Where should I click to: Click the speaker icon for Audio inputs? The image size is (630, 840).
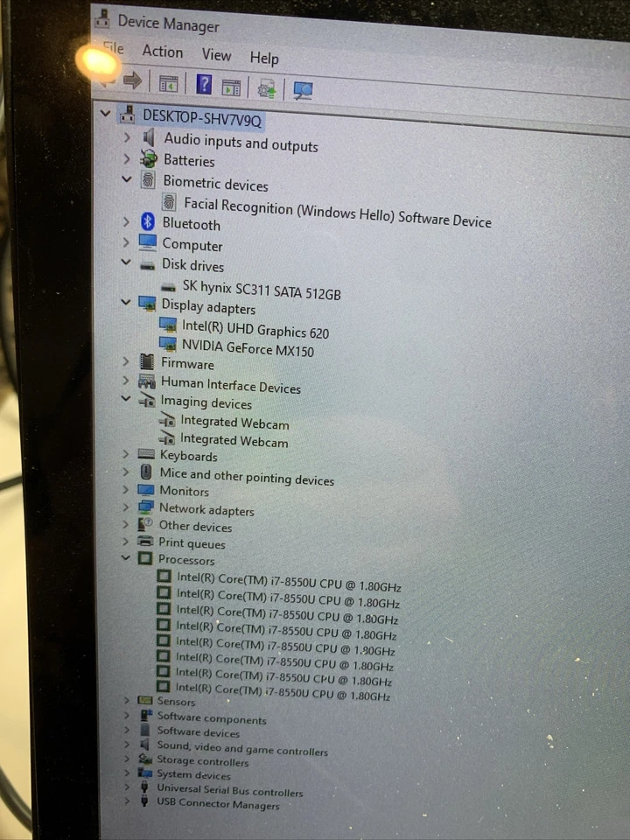point(149,137)
